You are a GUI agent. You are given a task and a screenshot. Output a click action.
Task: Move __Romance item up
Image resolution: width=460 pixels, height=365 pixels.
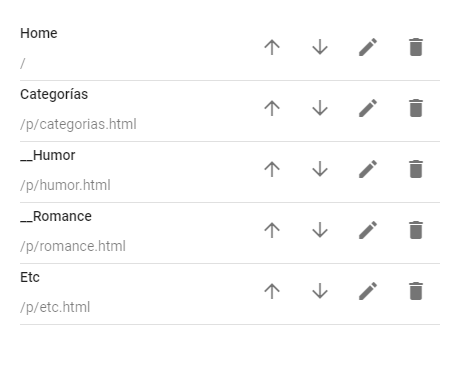[x=272, y=230]
